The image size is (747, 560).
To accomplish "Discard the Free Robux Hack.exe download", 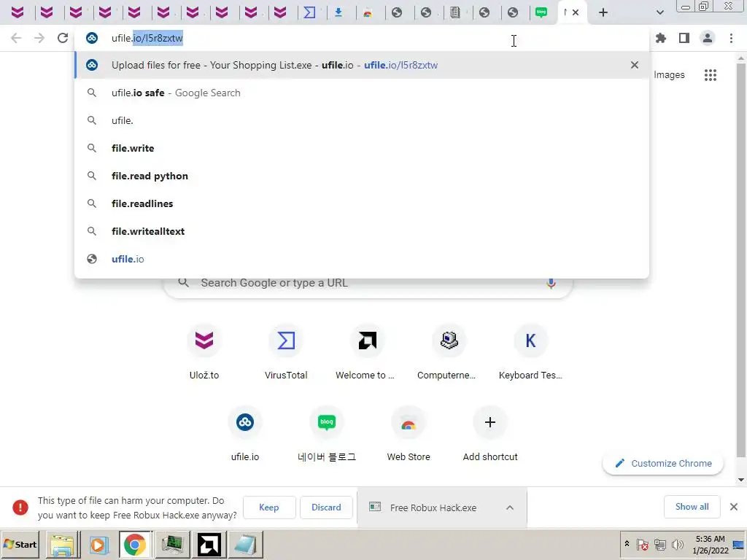I will pyautogui.click(x=326, y=507).
